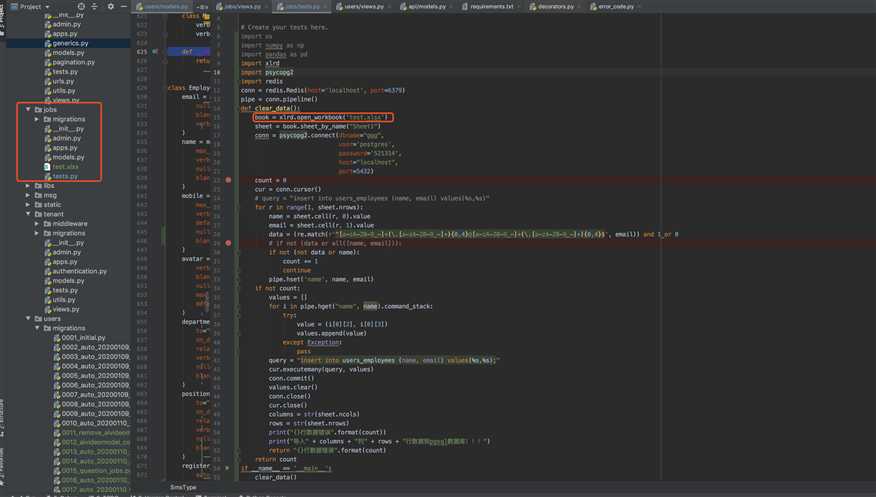This screenshot has height=497, width=876.
Task: Collapse the tenant folder
Action: pos(28,214)
